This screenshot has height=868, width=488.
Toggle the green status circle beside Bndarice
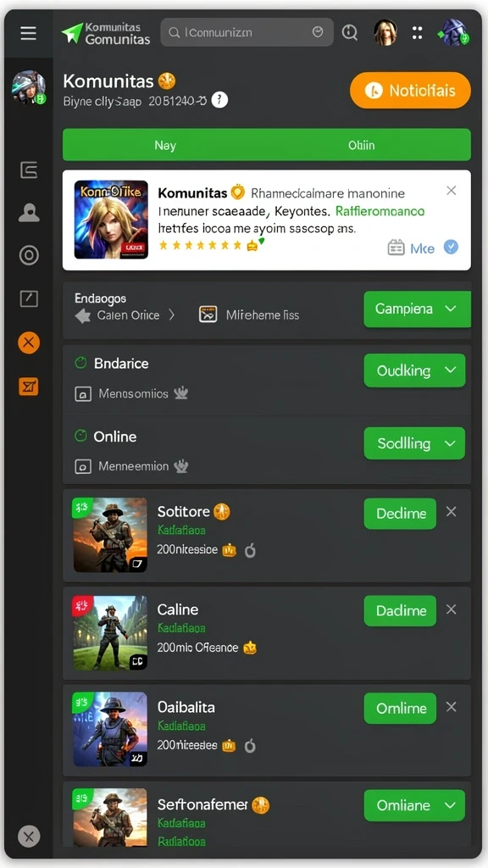point(80,363)
